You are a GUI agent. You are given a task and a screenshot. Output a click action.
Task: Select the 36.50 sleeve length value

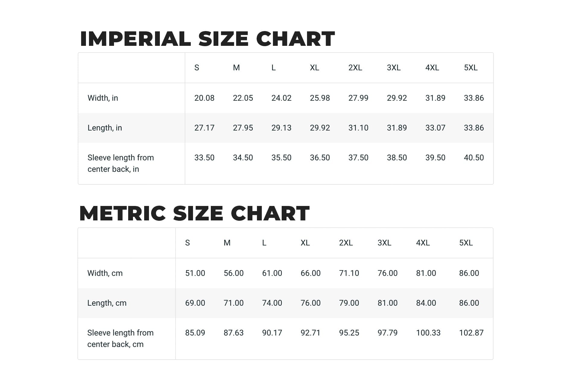tap(320, 158)
